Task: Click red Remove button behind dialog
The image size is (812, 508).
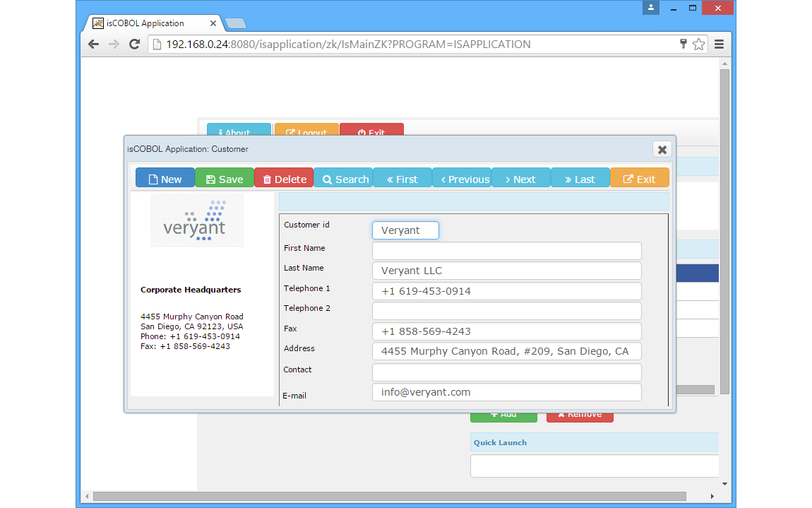Action: (x=580, y=417)
